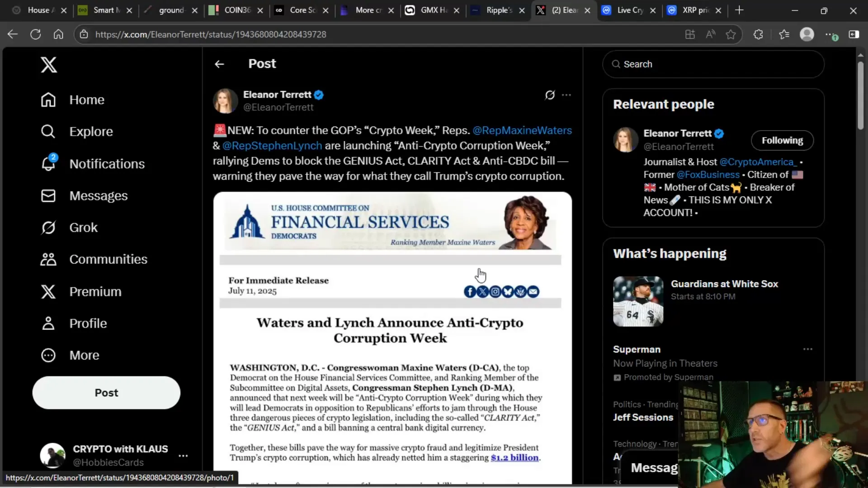Open CRYPTO with KLAUS account avatar
This screenshot has width=868, height=488.
pyautogui.click(x=52, y=455)
